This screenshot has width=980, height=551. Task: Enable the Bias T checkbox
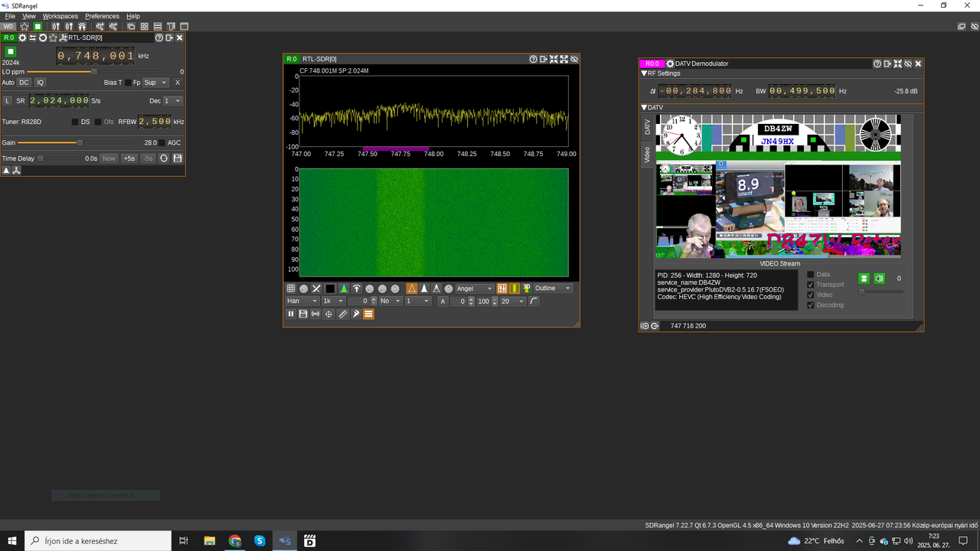point(128,83)
